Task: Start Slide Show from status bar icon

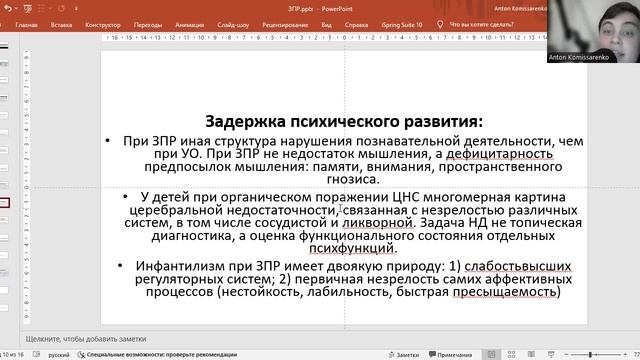Action: coord(551,354)
